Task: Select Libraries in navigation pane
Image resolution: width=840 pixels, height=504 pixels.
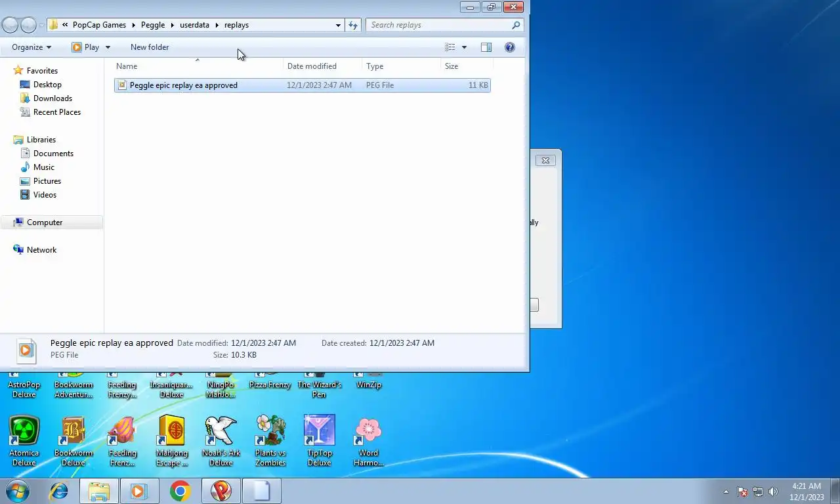Action: (41, 140)
